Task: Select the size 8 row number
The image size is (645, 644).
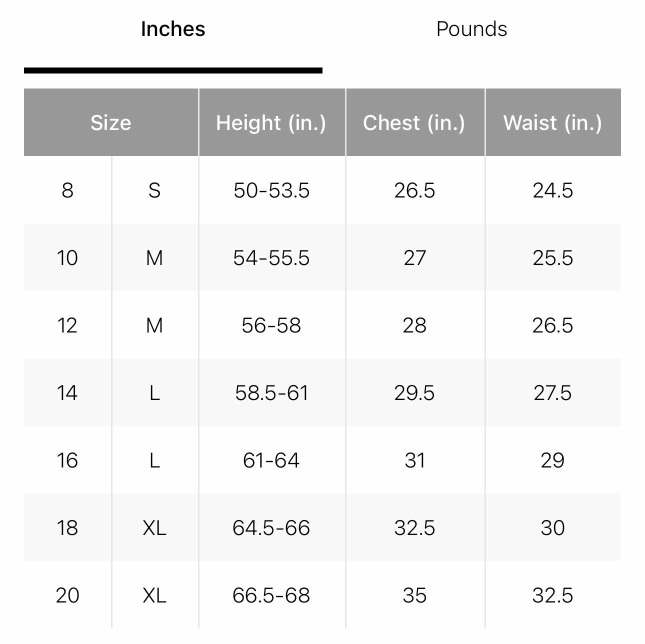Action: point(67,190)
